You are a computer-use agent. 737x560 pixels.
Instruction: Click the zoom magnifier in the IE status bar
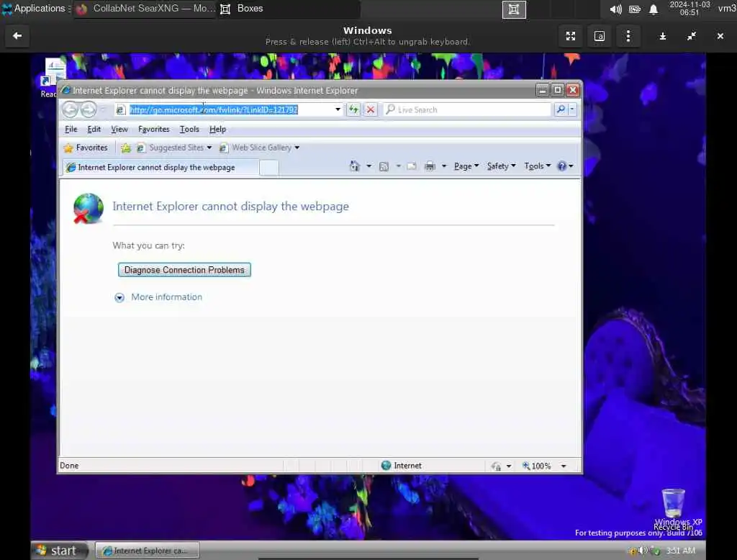tap(526, 466)
